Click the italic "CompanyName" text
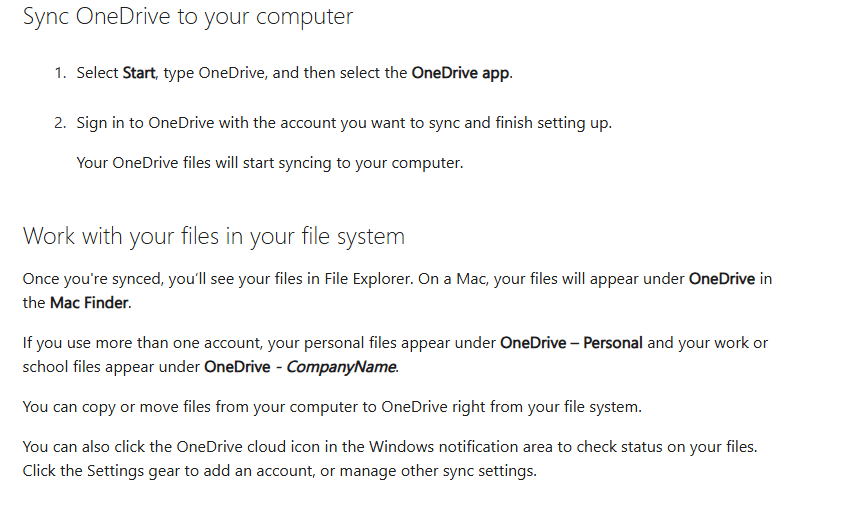Image resolution: width=847 pixels, height=507 pixels. pos(341,366)
